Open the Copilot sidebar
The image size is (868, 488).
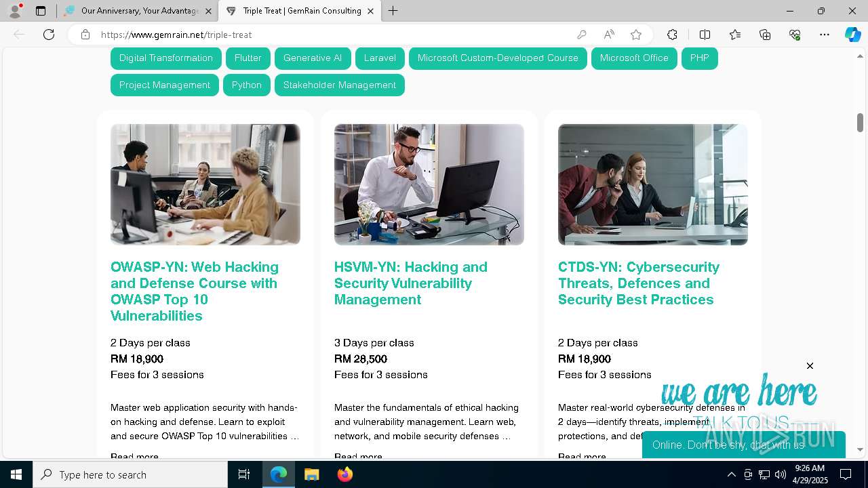pos(852,35)
